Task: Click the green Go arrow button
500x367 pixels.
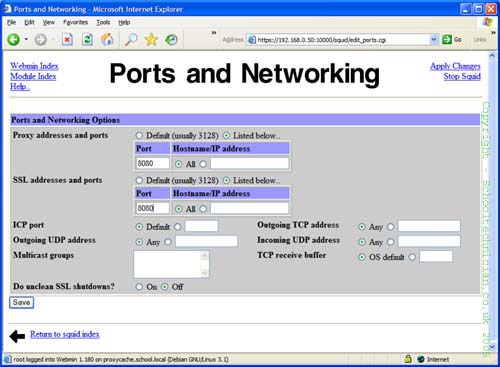Action: [x=447, y=40]
